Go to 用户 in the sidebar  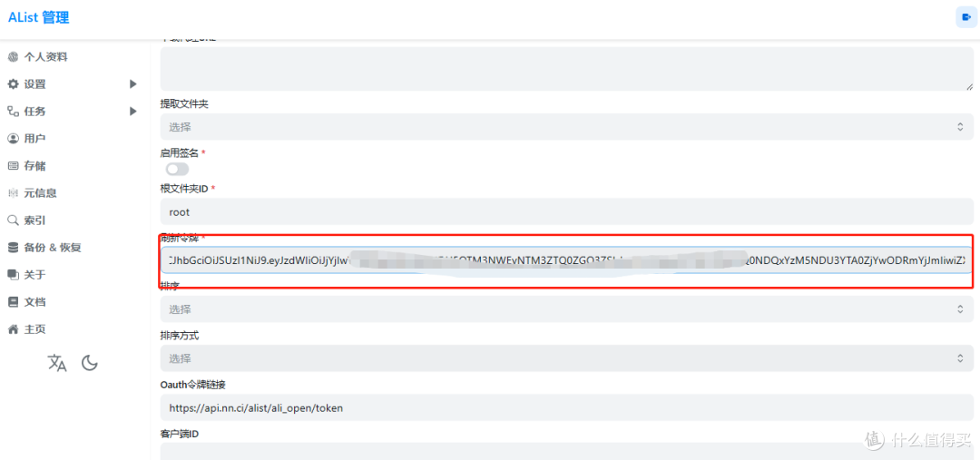(x=34, y=139)
